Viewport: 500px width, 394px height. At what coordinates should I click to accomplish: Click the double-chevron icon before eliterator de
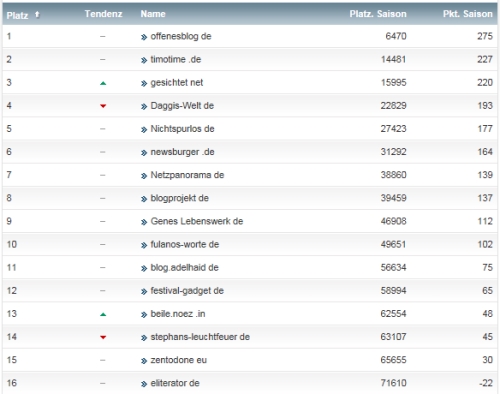pyautogui.click(x=144, y=384)
